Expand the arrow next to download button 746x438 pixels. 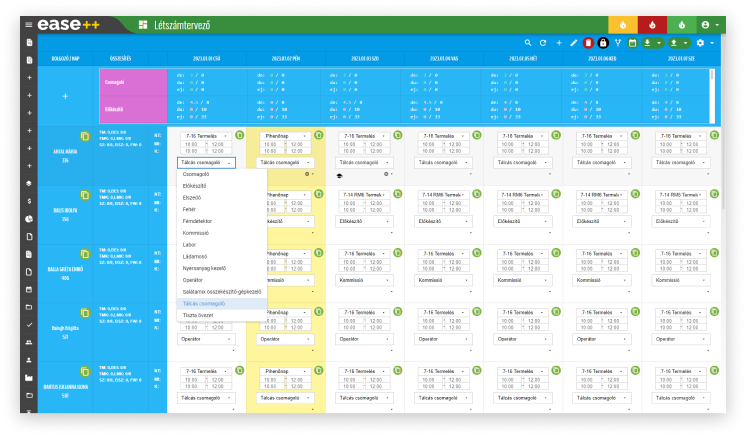(x=659, y=43)
